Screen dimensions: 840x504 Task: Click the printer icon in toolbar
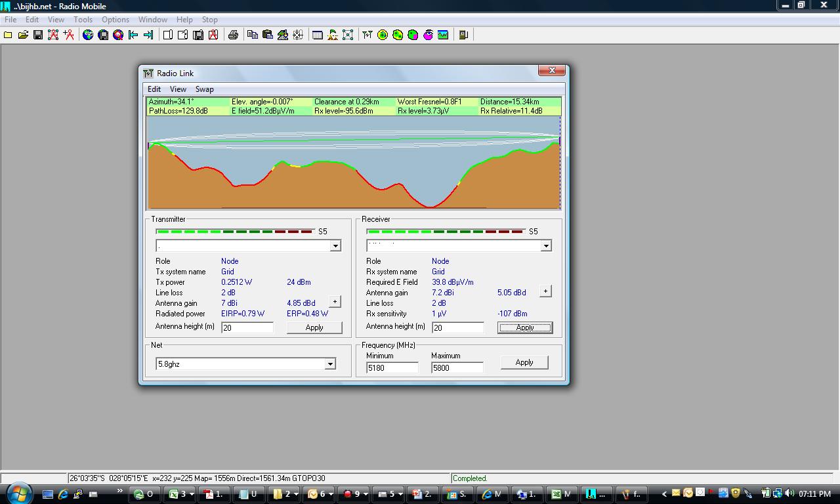tap(233, 35)
